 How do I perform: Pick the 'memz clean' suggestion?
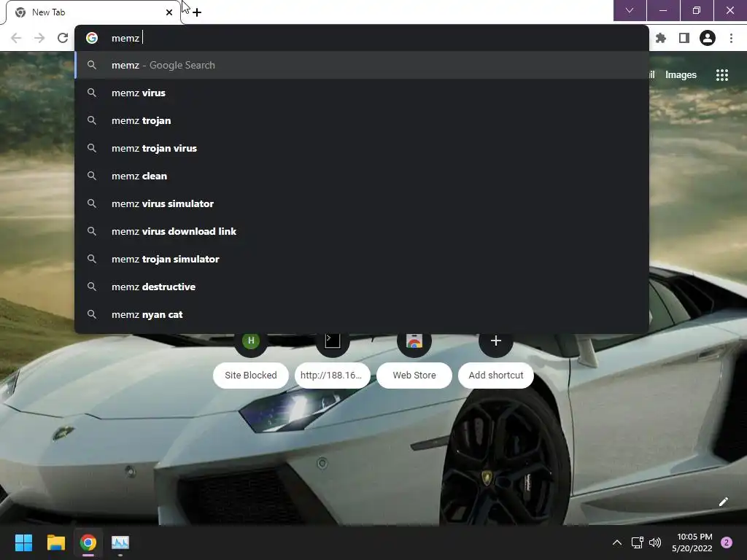[x=362, y=176]
